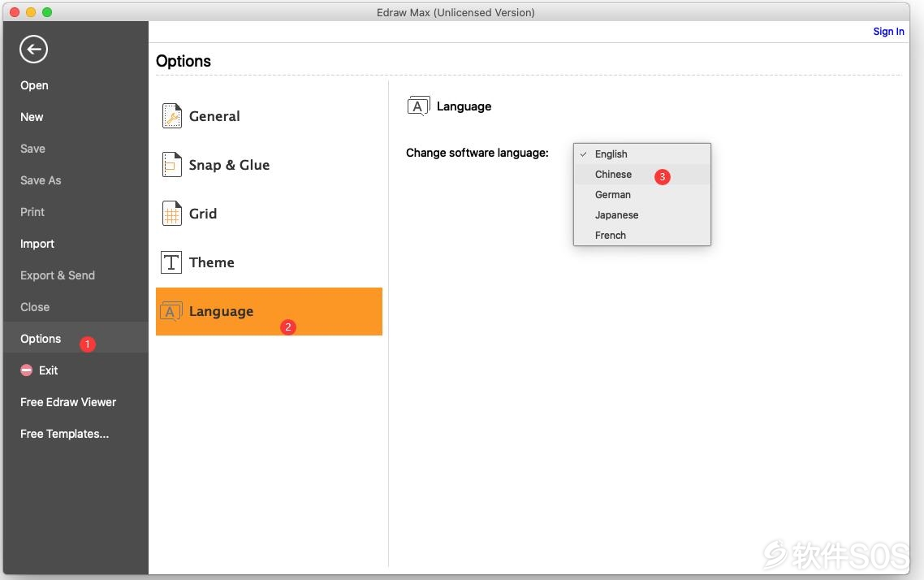The image size is (924, 580).
Task: Click Open in the sidebar menu
Action: point(76,85)
